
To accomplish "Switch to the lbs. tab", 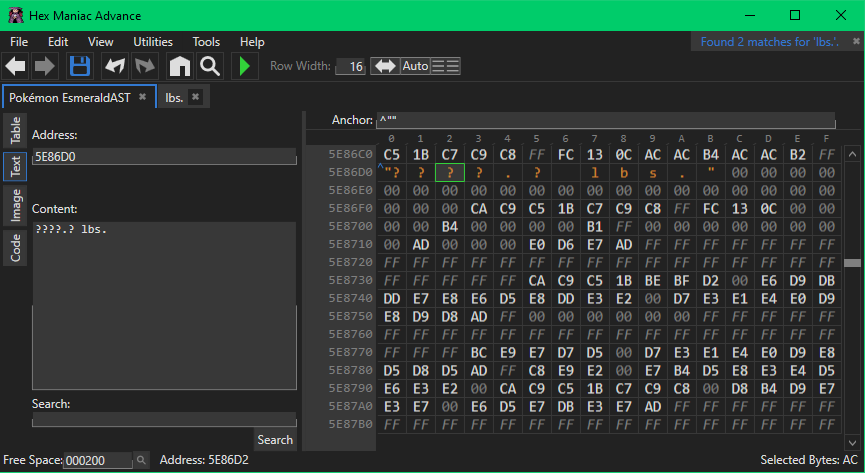I will (174, 97).
